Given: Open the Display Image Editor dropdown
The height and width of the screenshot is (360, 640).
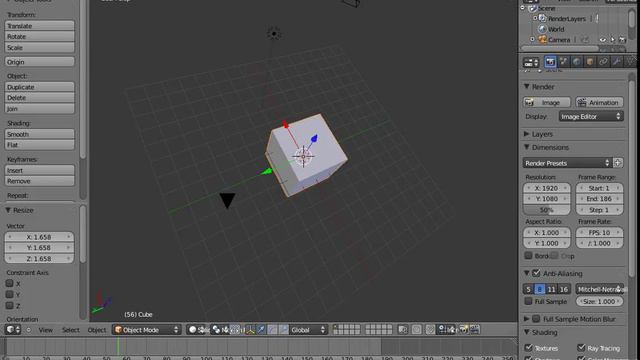Looking at the screenshot, I should coord(591,117).
